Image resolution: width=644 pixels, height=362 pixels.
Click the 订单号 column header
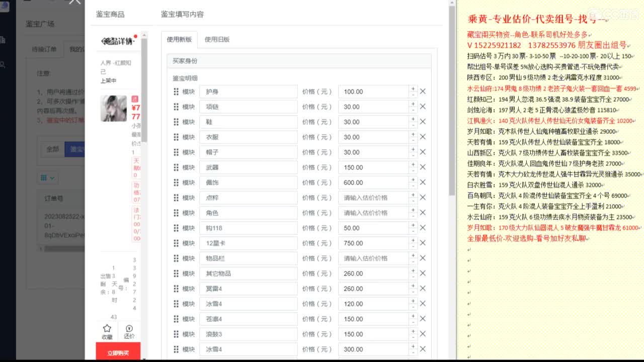pyautogui.click(x=54, y=199)
